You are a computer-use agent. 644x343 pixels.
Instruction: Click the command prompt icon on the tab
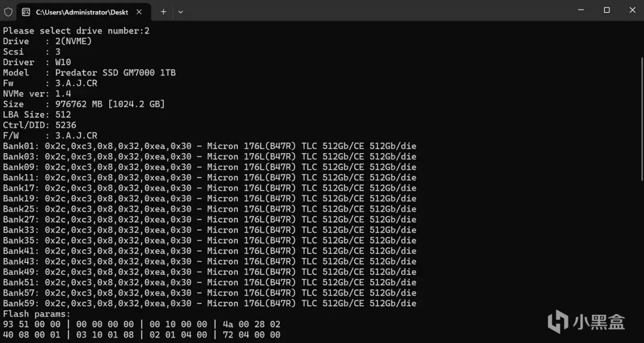tap(26, 12)
